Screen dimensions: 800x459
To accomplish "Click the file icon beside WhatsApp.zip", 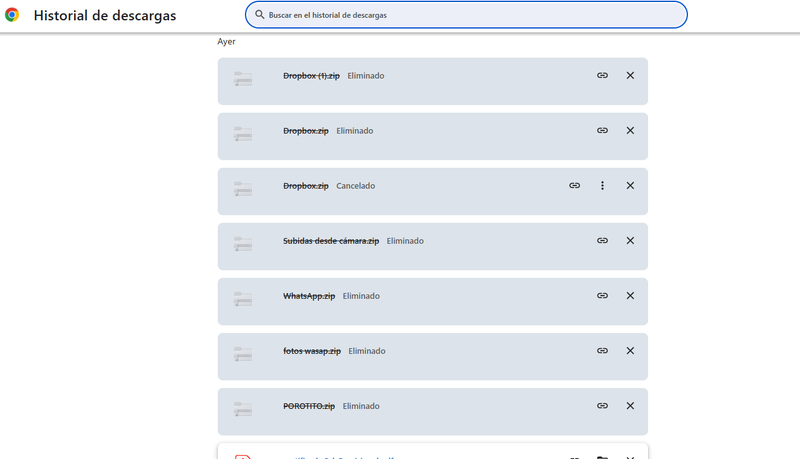I will (243, 298).
